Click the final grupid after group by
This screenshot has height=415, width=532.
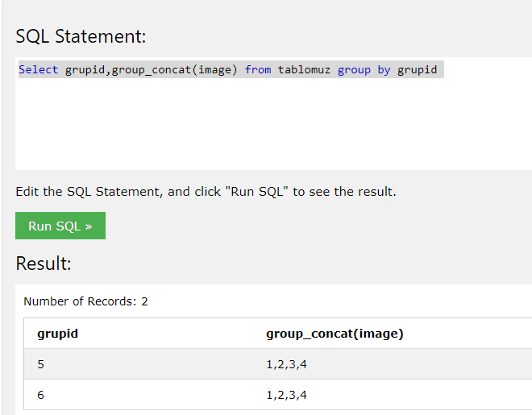point(417,70)
